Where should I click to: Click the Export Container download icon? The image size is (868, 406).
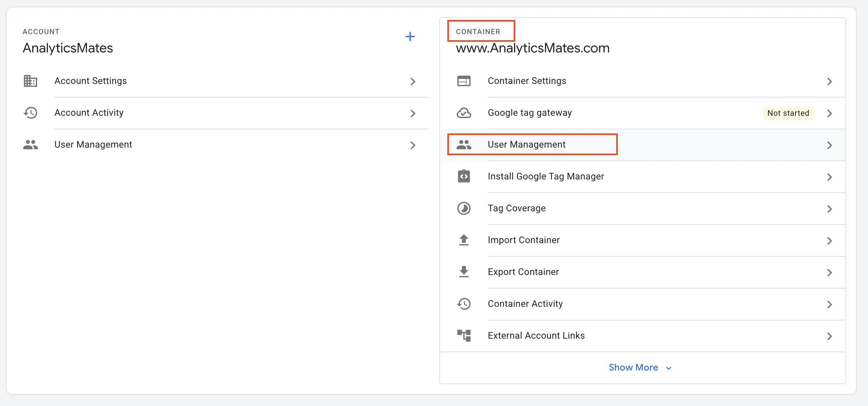464,272
